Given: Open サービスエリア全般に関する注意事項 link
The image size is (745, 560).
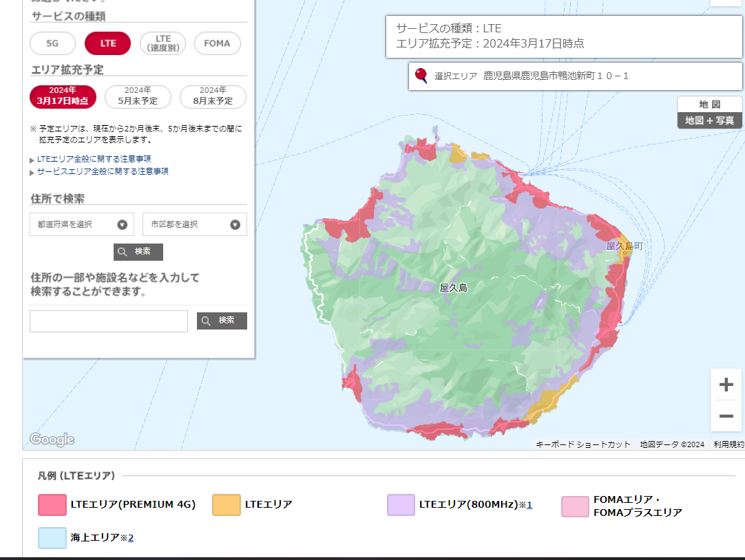Looking at the screenshot, I should 103,171.
